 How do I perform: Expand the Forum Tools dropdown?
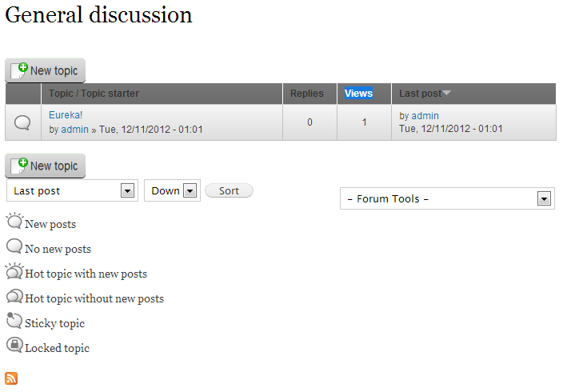[x=544, y=198]
